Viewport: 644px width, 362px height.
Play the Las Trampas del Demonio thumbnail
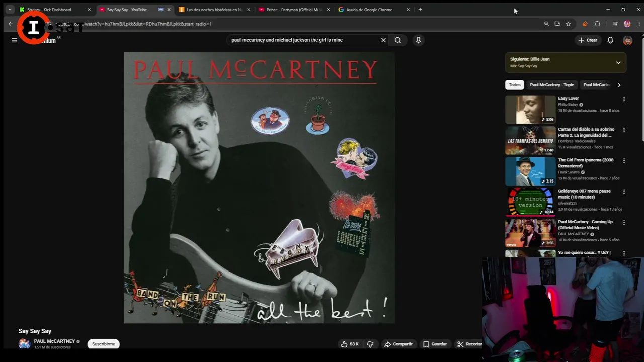[x=530, y=140]
